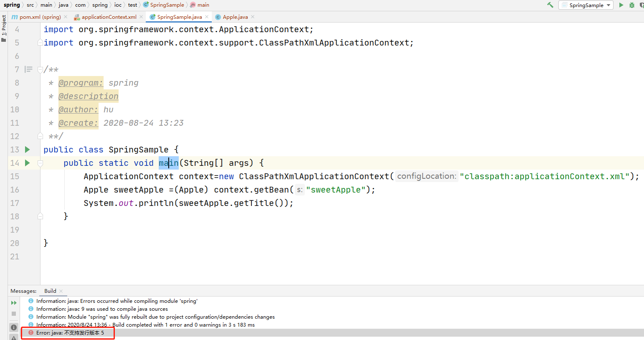The height and width of the screenshot is (340, 644).
Task: Click the first 'main' folder breadcrumb
Action: (46, 5)
